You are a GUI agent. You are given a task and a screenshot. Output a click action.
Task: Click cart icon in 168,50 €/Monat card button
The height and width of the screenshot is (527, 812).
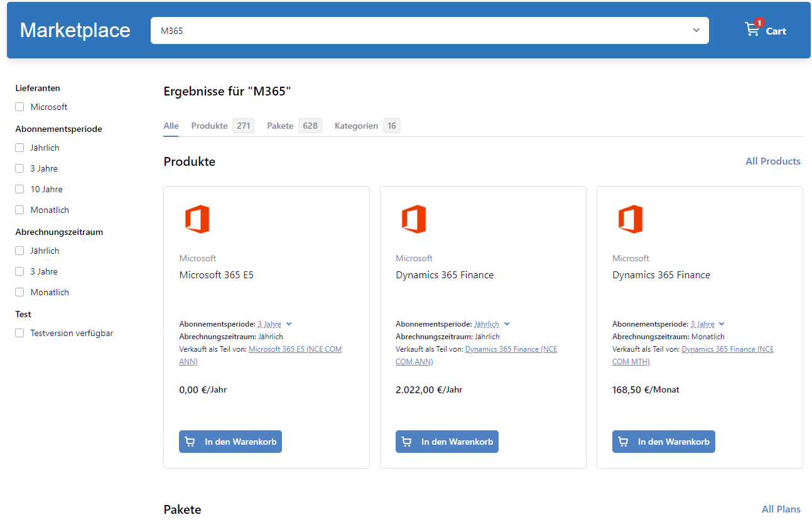624,442
